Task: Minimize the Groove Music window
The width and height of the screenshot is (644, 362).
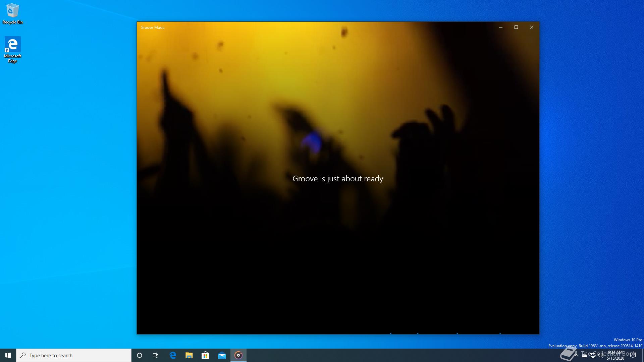Action: [501, 27]
